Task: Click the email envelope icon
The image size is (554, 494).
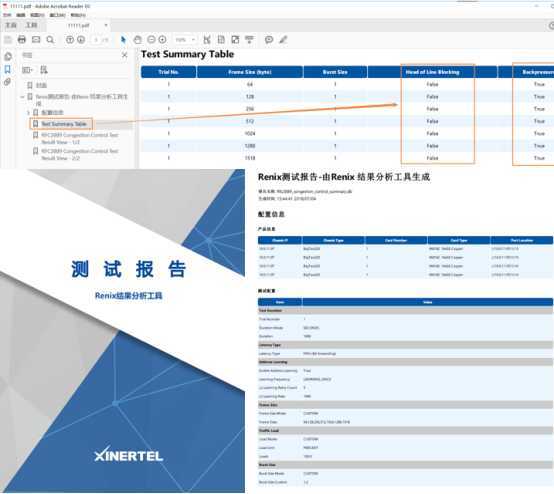Action: 36,39
